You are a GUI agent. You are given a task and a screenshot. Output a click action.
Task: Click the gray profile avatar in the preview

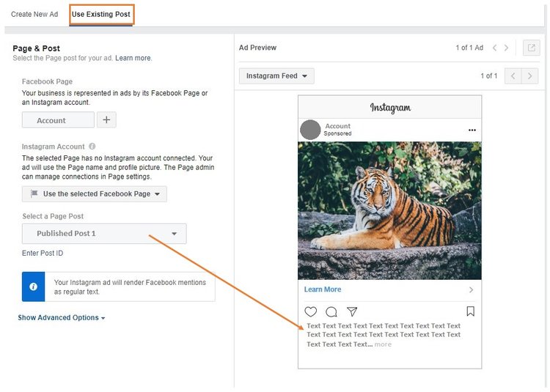[310, 130]
